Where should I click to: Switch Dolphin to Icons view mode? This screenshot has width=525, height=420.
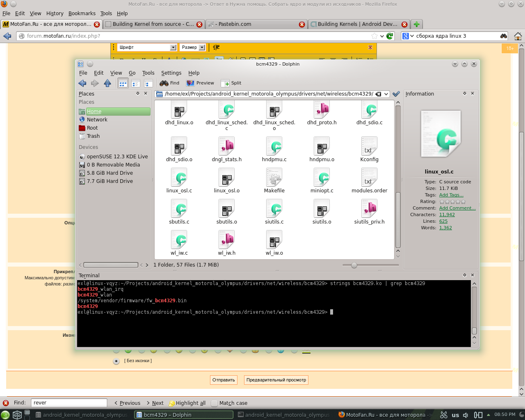123,83
